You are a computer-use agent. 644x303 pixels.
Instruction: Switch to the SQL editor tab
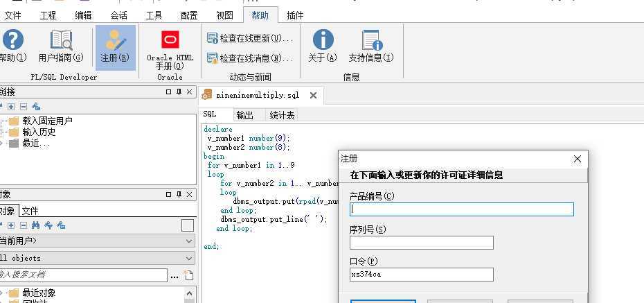209,114
